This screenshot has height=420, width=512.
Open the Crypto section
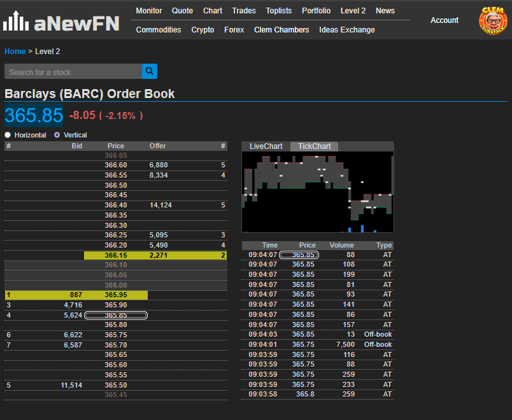(x=203, y=30)
